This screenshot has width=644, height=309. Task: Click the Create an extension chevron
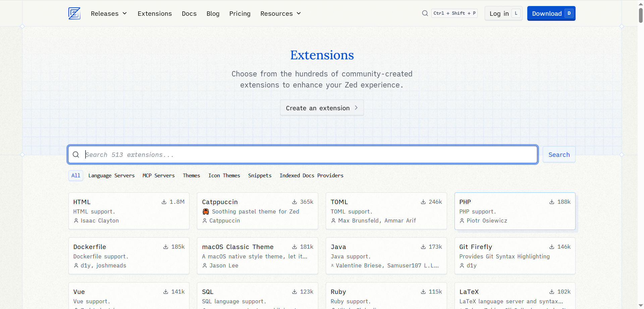(356, 108)
